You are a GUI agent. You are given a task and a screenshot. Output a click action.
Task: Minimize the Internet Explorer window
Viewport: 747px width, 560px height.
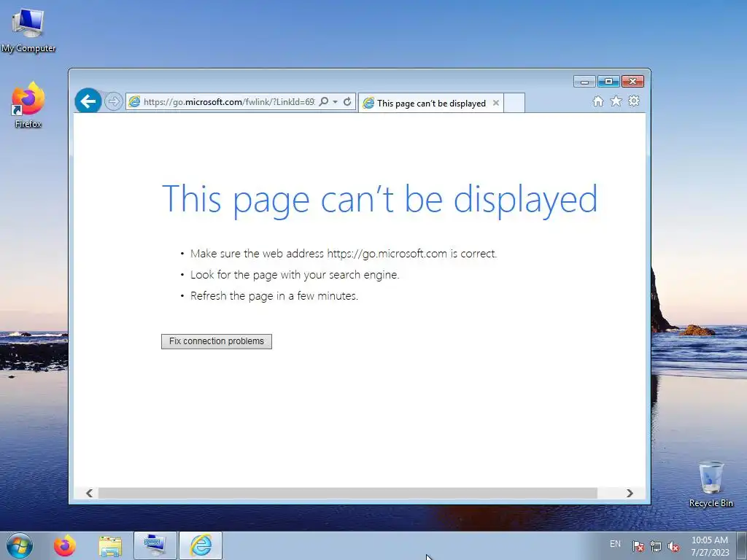point(584,82)
